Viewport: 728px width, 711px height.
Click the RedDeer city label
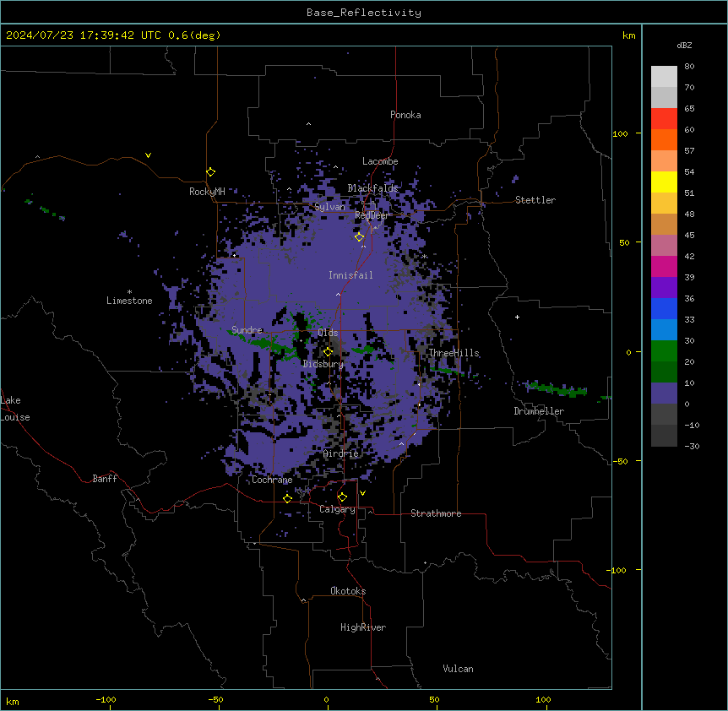[x=372, y=215]
